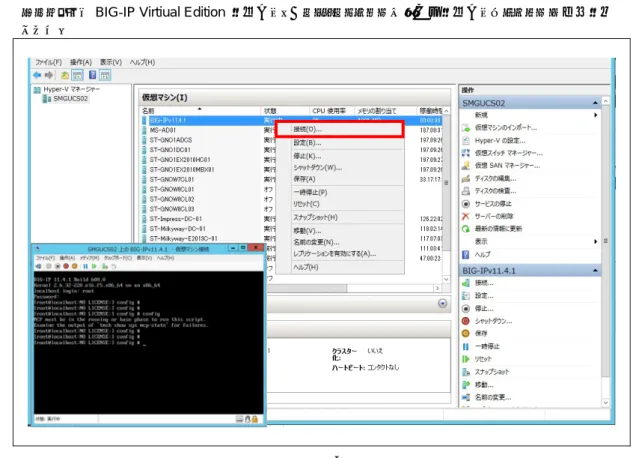Click 最新の情報に更新 refresh action
The width and height of the screenshot is (633, 458).
coord(498,228)
